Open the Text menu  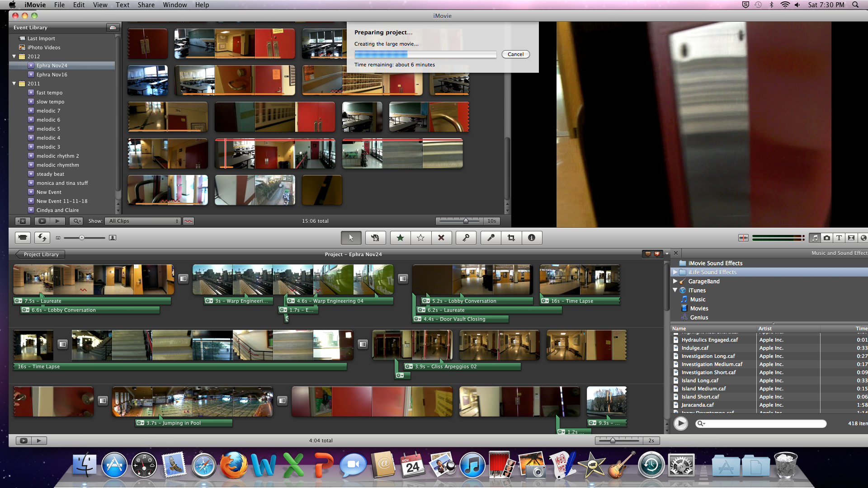click(123, 5)
